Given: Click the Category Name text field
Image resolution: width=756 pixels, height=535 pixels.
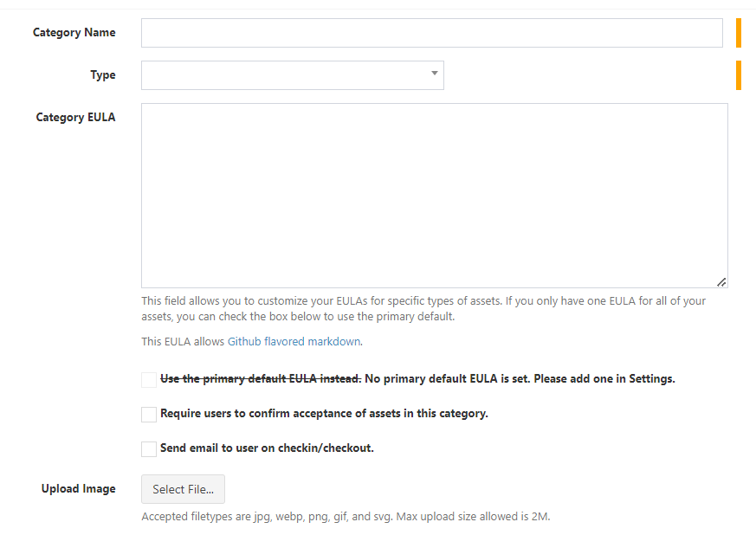Looking at the screenshot, I should tap(431, 33).
